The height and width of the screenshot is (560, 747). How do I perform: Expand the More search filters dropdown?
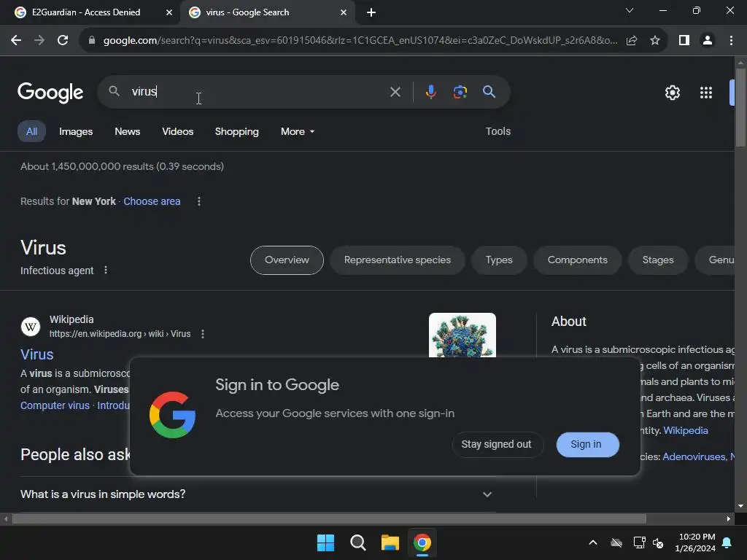coord(298,131)
